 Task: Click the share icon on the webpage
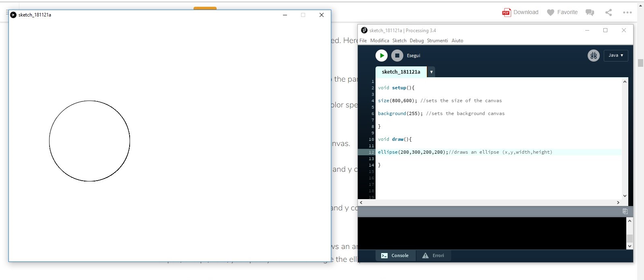609,12
